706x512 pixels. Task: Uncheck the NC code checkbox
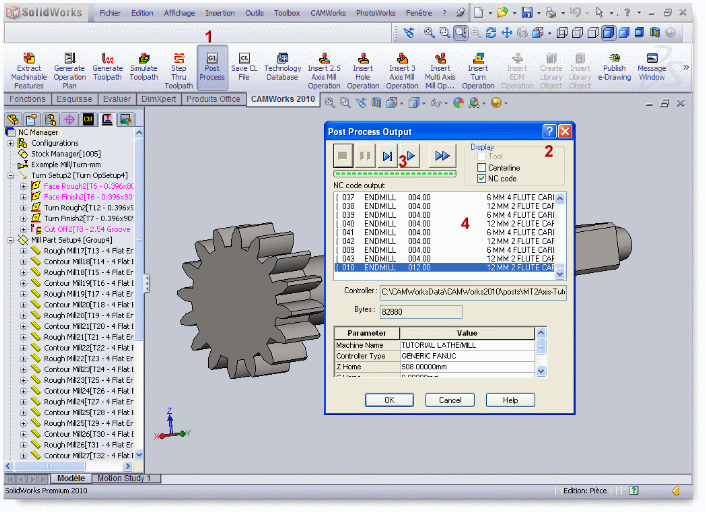click(x=481, y=178)
